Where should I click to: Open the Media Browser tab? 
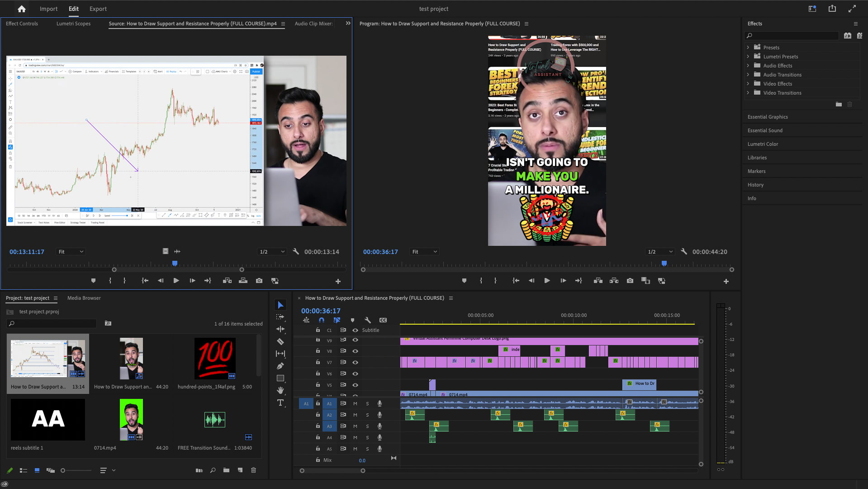pos(84,298)
